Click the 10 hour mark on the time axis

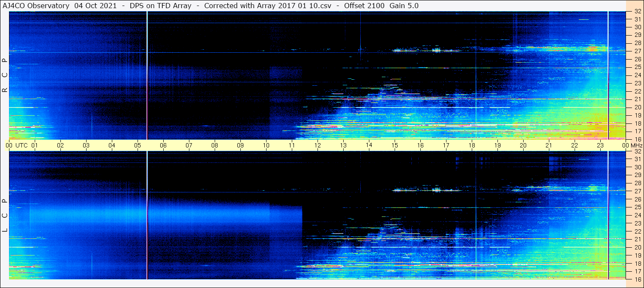(266, 145)
